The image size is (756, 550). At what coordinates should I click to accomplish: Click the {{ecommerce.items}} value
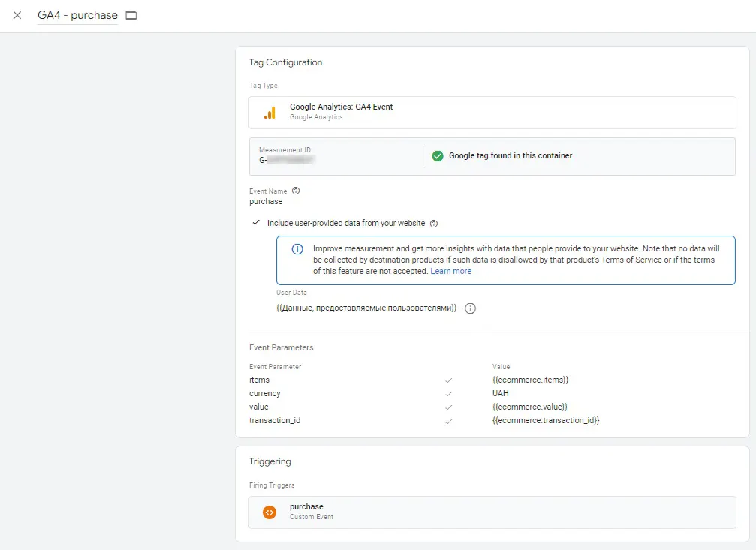pyautogui.click(x=530, y=380)
